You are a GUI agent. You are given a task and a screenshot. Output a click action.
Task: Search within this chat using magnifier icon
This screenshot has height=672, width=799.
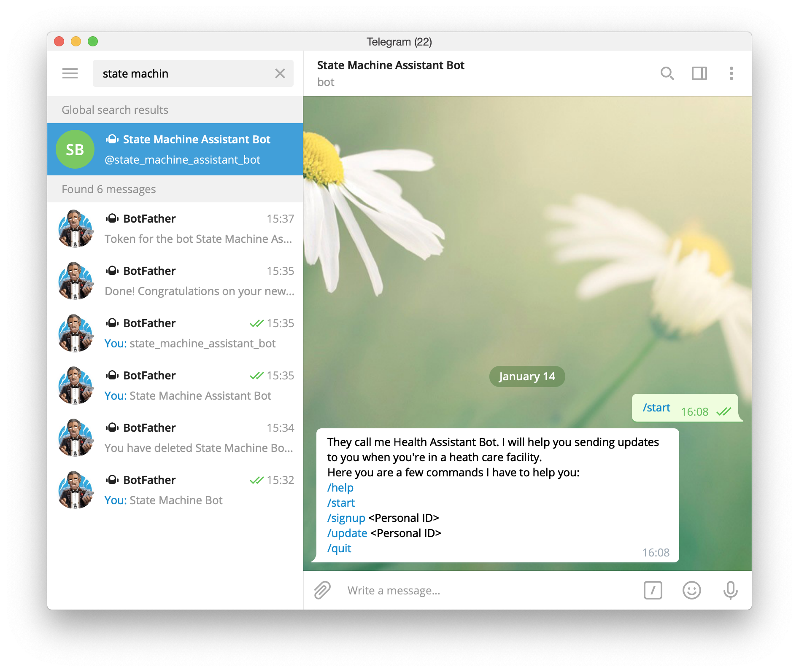coord(667,73)
